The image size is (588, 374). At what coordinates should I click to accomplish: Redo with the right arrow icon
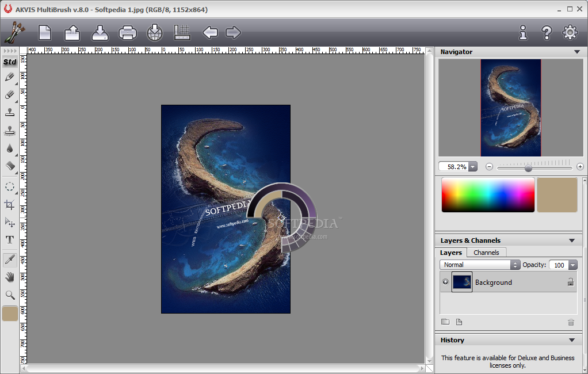click(x=233, y=33)
